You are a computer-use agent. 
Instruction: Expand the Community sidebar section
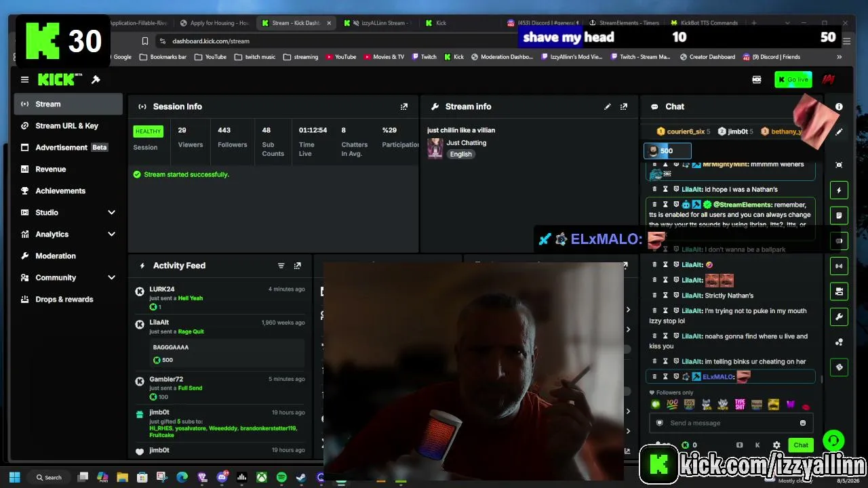pos(111,277)
